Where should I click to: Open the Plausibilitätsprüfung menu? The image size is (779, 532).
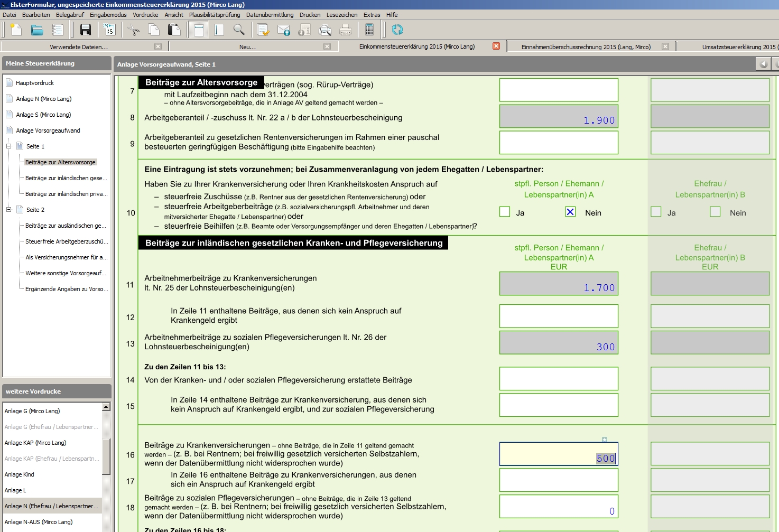[x=215, y=15]
